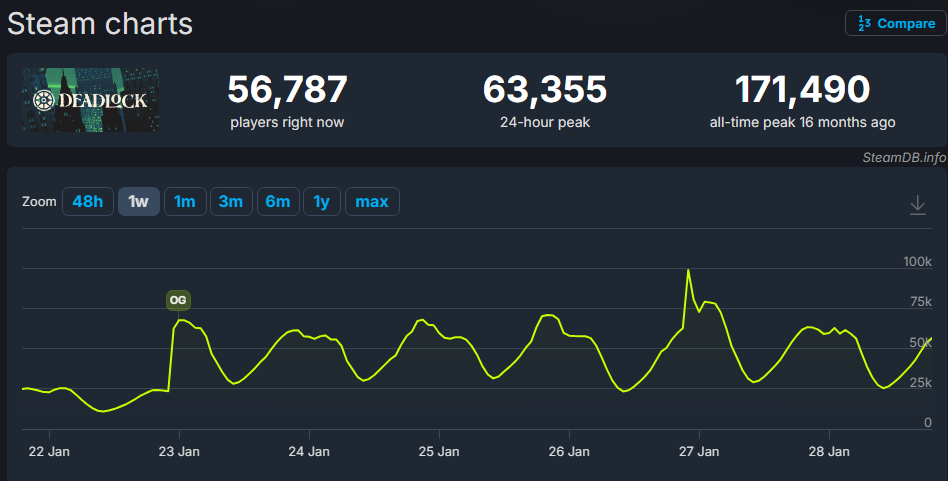Click the 25 Jan axis label
Viewport: 948px width, 481px height.
[x=439, y=451]
